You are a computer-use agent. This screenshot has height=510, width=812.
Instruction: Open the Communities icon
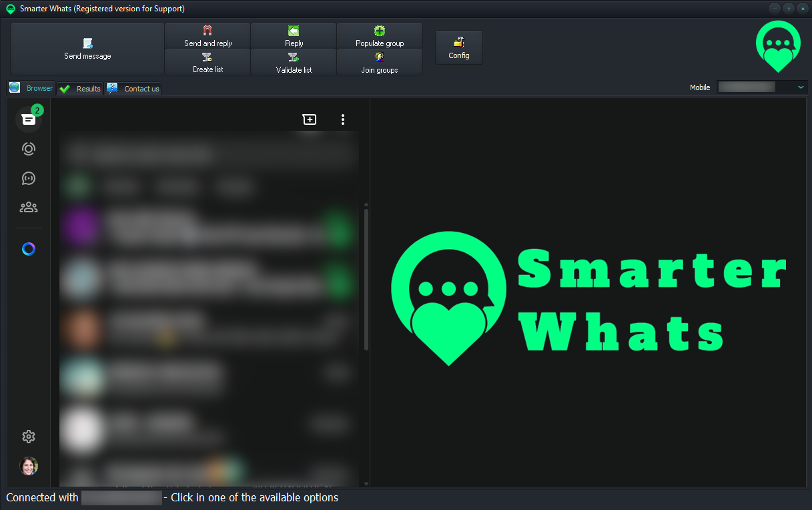click(x=29, y=208)
